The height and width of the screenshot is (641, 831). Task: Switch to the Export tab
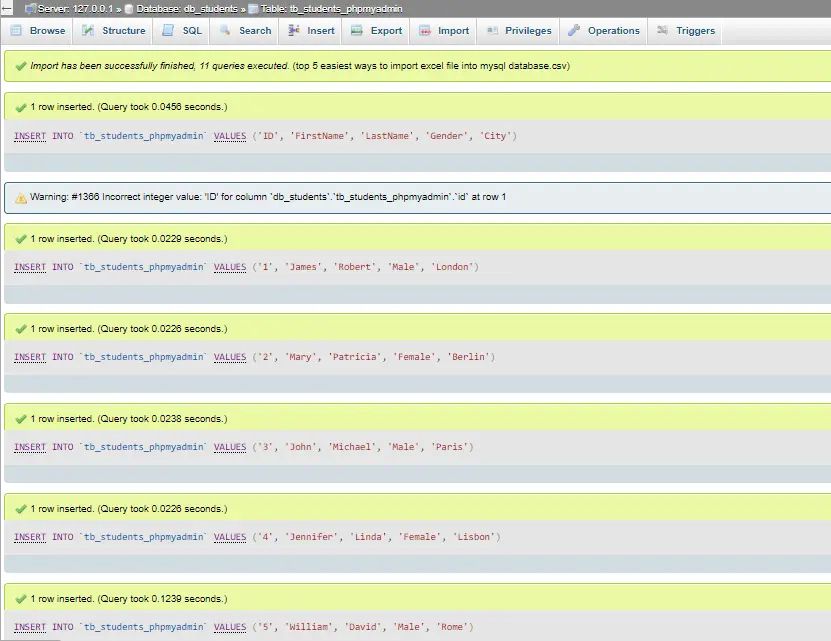377,31
